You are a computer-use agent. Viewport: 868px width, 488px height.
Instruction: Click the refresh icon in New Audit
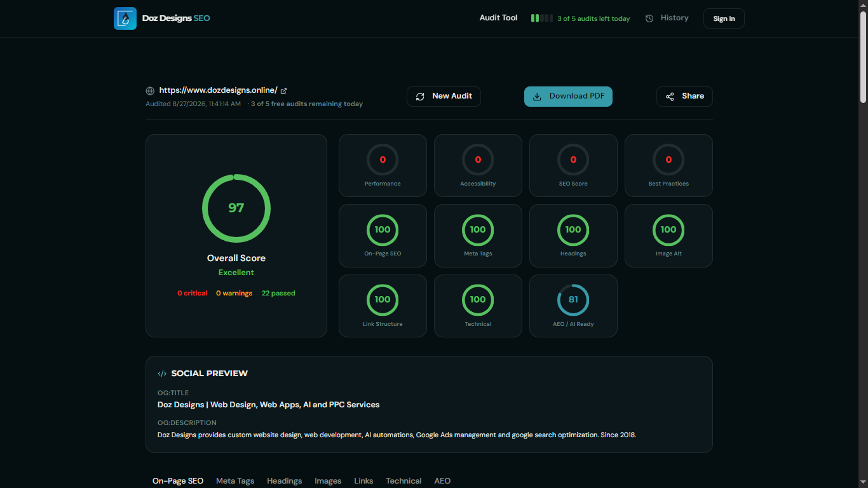point(420,97)
